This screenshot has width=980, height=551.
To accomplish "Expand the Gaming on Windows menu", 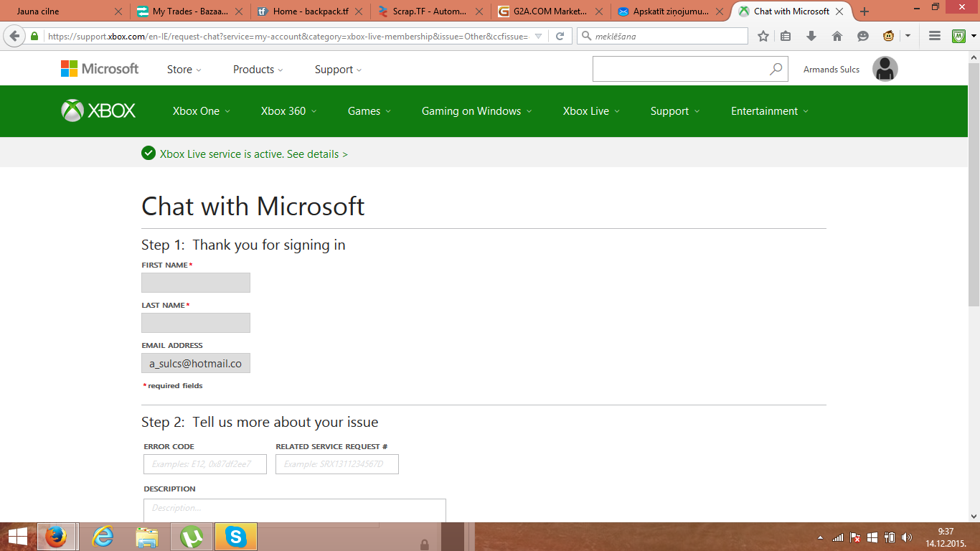I will coord(477,111).
